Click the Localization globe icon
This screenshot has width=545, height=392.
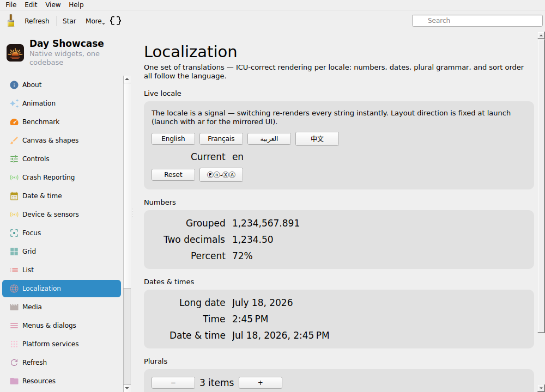click(x=14, y=289)
